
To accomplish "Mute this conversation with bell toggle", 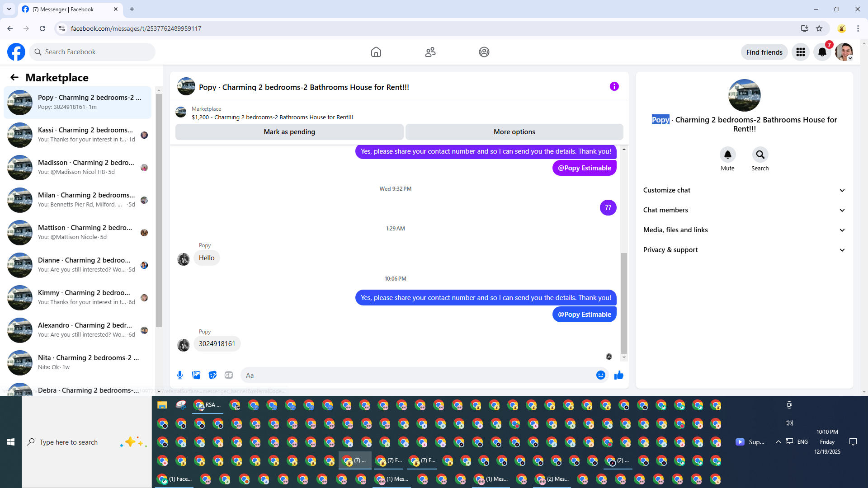I will [727, 155].
